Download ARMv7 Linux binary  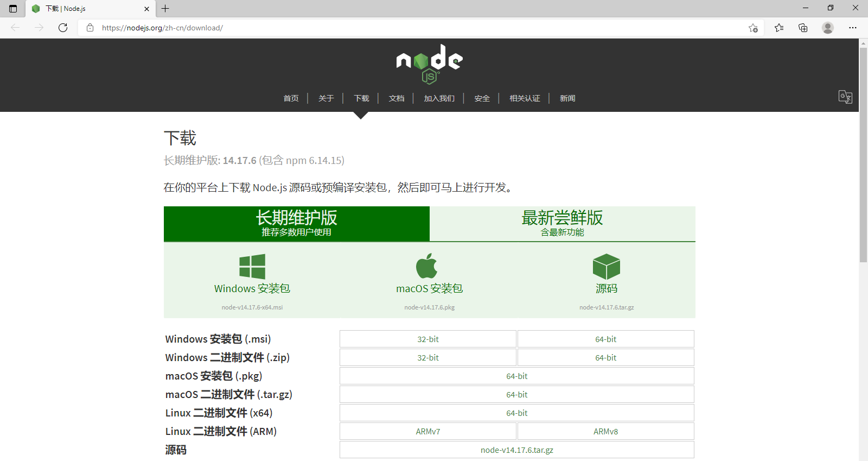tap(428, 431)
